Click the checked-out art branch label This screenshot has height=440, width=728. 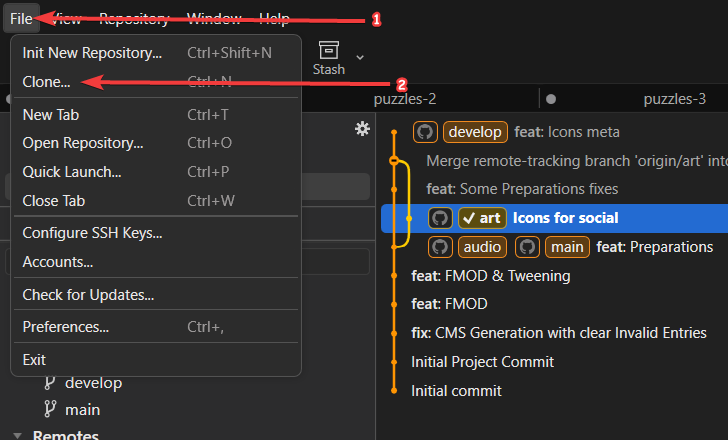click(x=481, y=218)
